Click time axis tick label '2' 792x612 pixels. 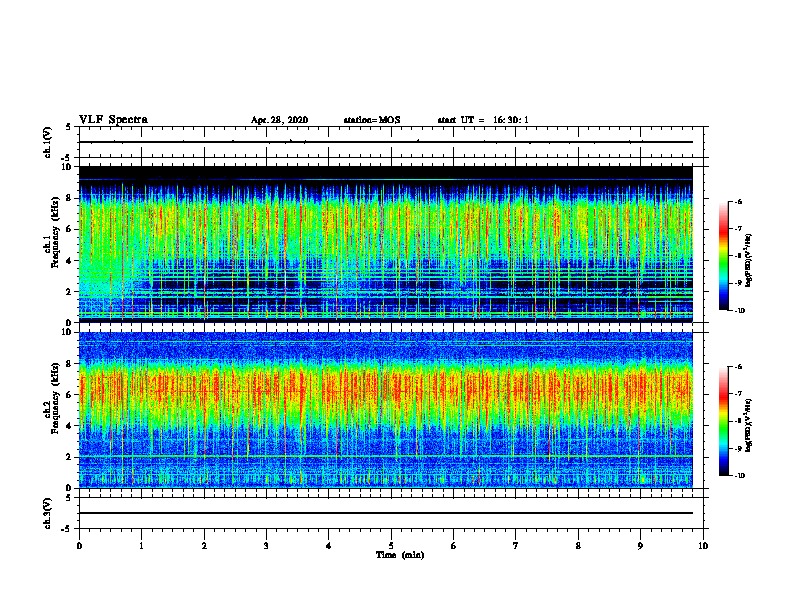204,546
